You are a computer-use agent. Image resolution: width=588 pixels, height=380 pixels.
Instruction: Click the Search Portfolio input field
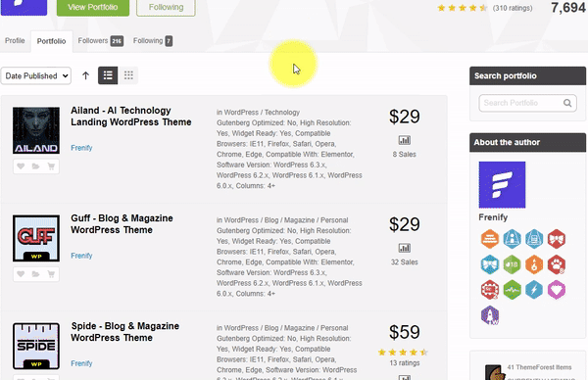pyautogui.click(x=527, y=103)
